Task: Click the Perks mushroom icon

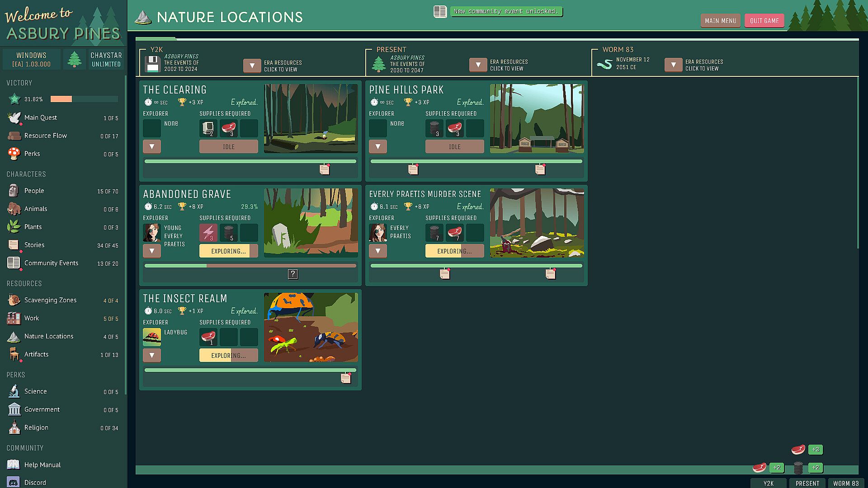Action: tap(14, 154)
